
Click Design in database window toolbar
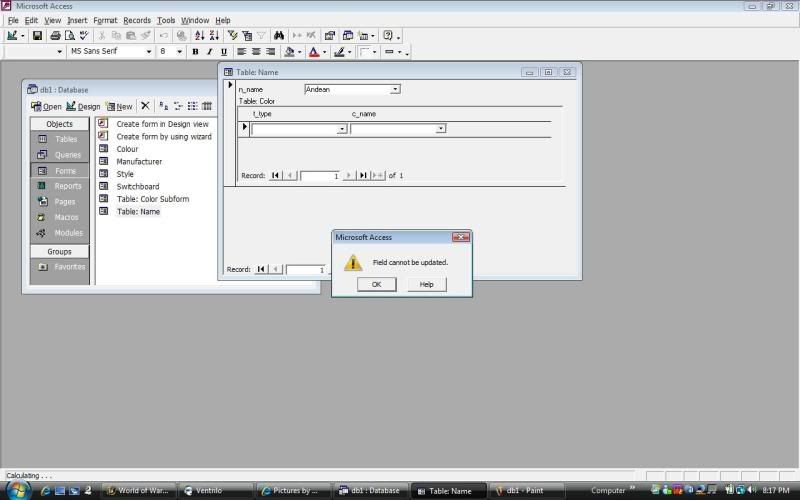(83, 106)
